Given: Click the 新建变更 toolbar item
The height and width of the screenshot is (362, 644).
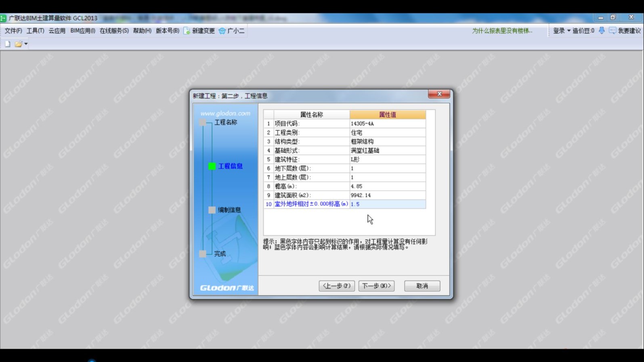Looking at the screenshot, I should pos(199,31).
